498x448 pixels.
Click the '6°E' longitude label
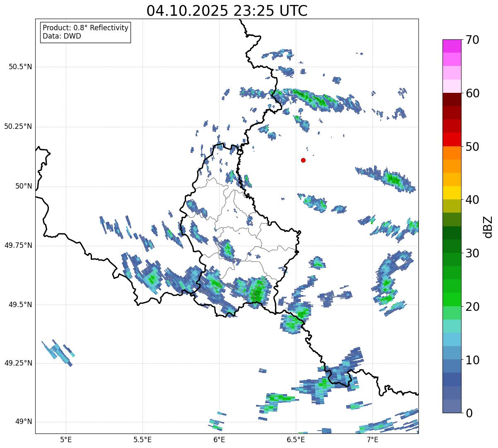[219, 439]
